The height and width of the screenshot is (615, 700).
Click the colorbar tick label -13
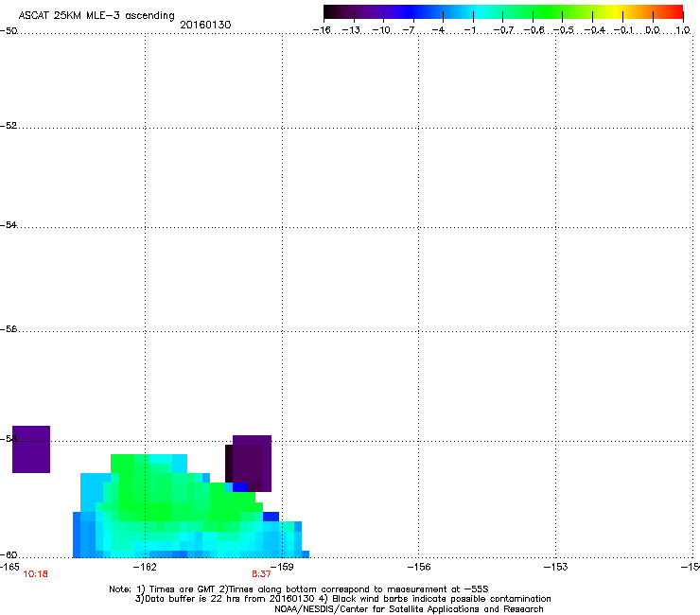click(x=351, y=30)
